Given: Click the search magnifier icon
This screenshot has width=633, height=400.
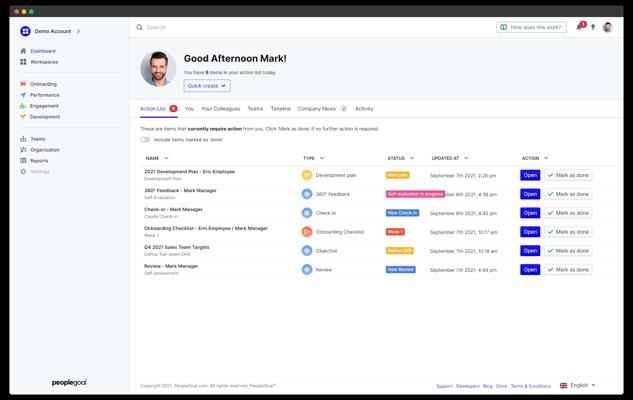Looking at the screenshot, I should click(x=139, y=27).
